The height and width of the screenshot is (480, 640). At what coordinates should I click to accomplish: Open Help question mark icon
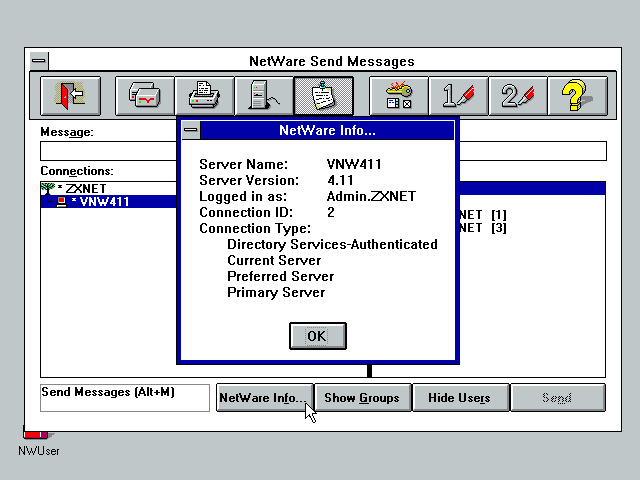tap(578, 96)
